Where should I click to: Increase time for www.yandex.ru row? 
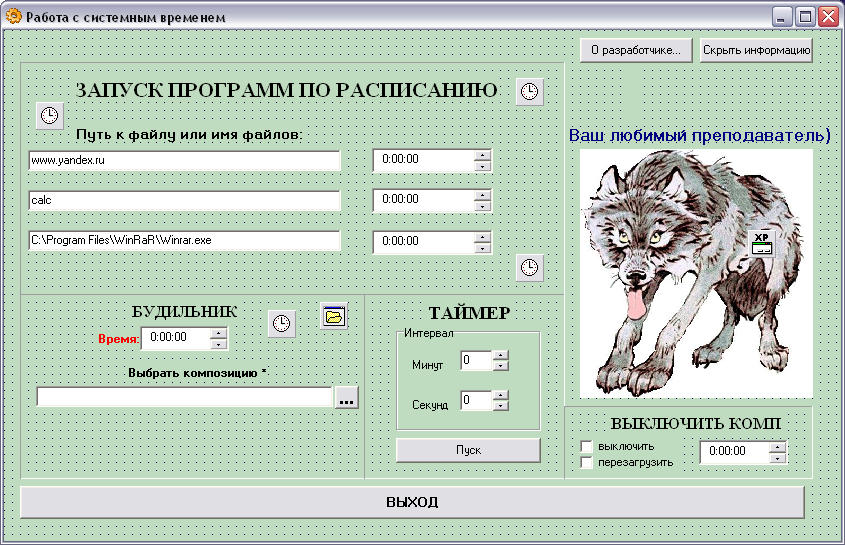(x=483, y=155)
